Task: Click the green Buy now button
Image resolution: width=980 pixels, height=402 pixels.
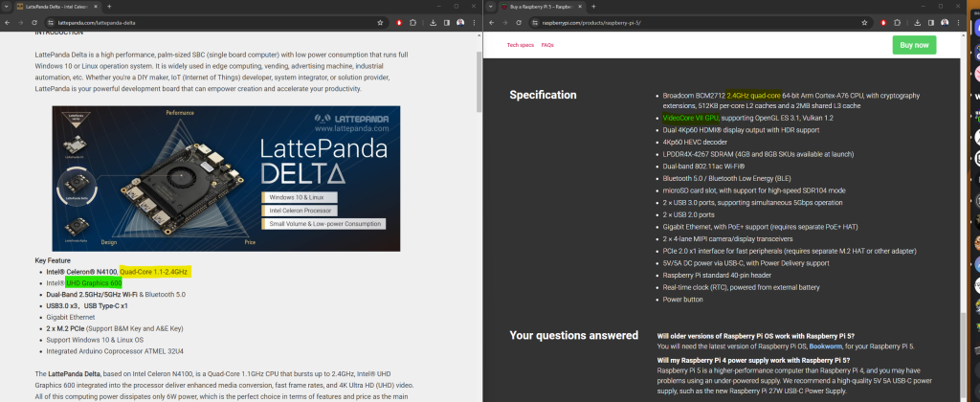Action: click(914, 45)
